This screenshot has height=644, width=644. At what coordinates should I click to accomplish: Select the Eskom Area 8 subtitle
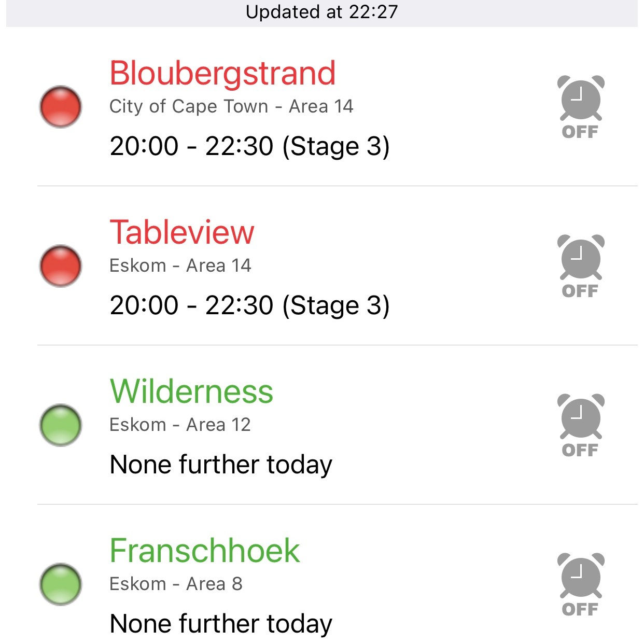tap(176, 584)
